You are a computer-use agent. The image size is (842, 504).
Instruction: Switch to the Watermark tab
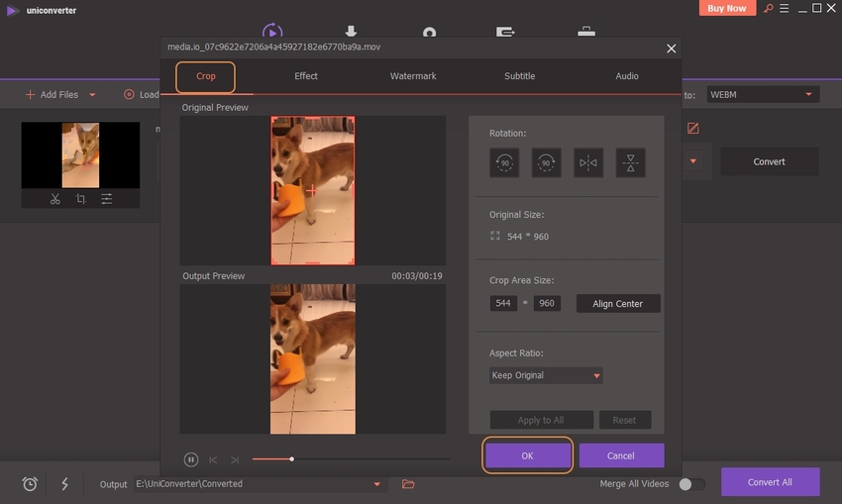point(413,76)
